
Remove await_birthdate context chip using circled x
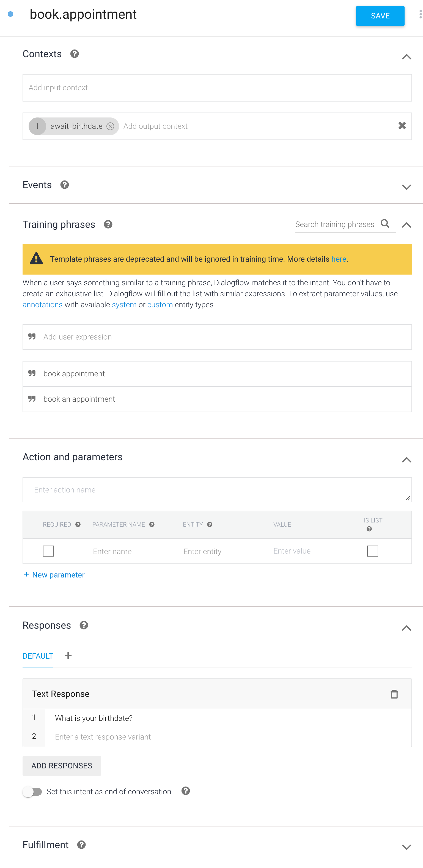click(110, 126)
